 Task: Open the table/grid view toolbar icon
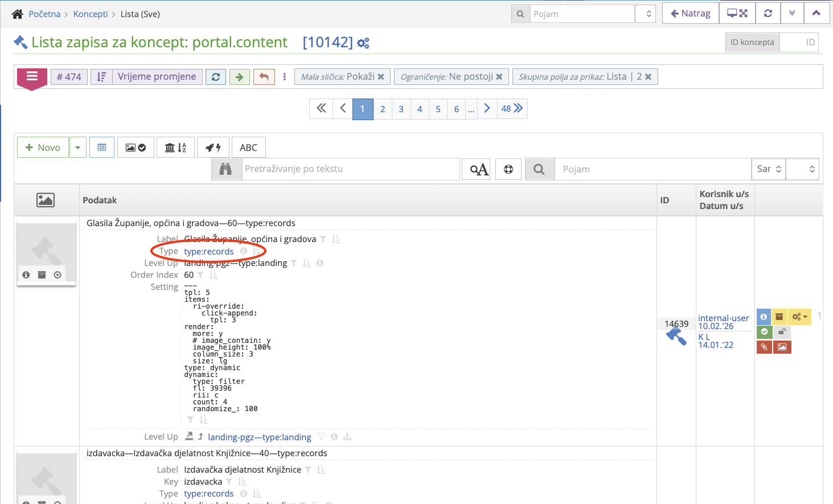pyautogui.click(x=102, y=147)
